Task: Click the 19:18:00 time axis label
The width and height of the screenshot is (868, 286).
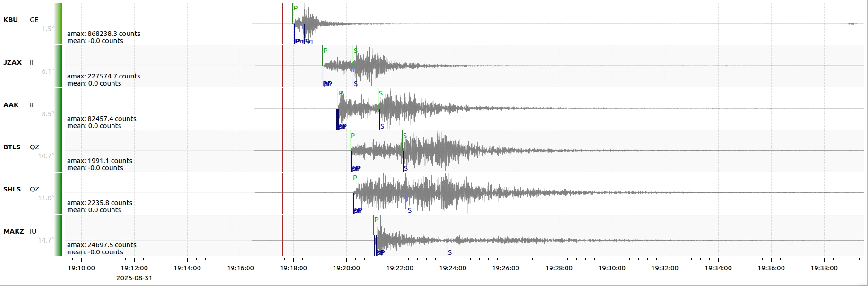Action: [x=293, y=268]
